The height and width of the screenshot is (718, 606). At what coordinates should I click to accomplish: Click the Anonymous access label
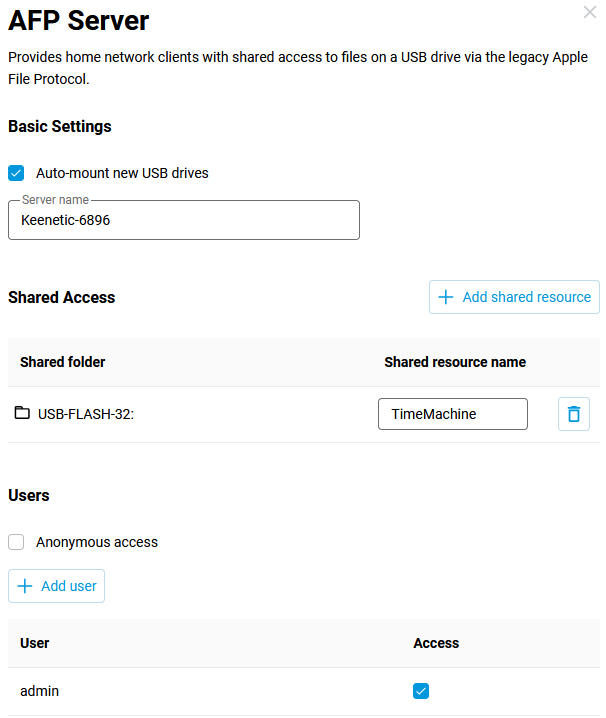tap(97, 542)
